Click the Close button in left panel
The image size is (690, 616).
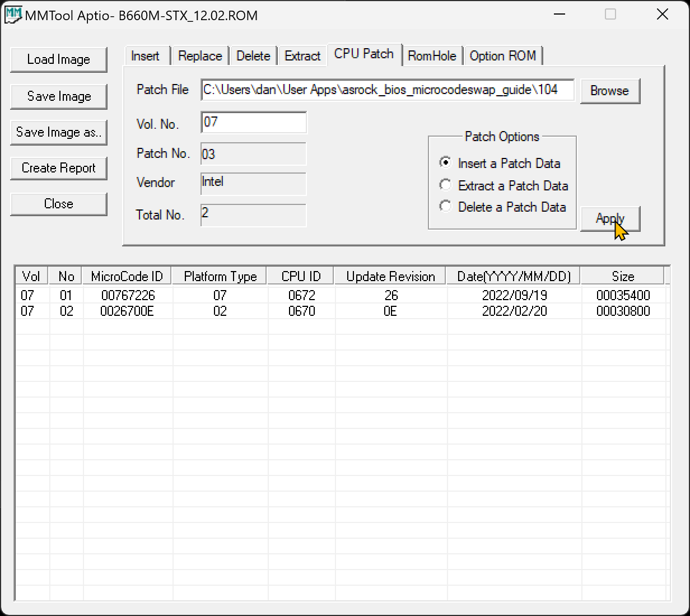[x=59, y=204]
